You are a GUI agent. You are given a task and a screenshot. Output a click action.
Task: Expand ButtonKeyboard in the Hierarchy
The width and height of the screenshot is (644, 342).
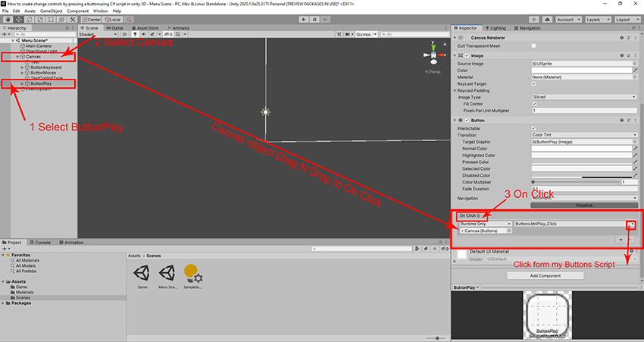coord(22,67)
